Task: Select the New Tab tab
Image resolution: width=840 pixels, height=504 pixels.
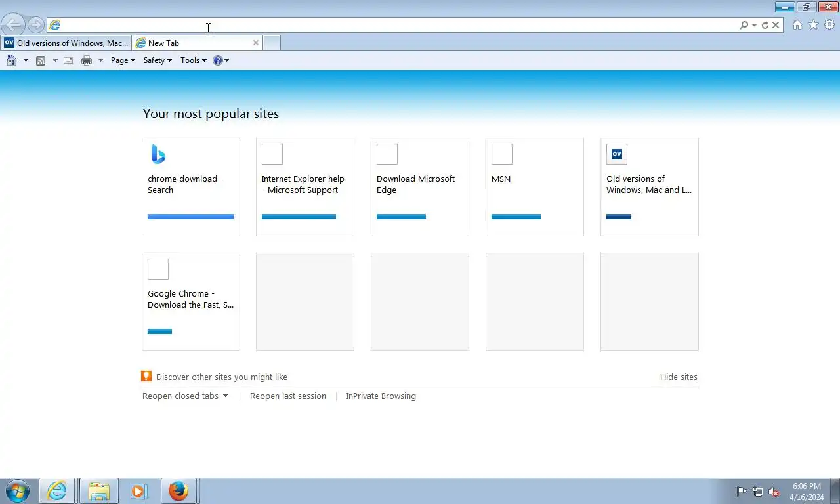Action: point(197,43)
